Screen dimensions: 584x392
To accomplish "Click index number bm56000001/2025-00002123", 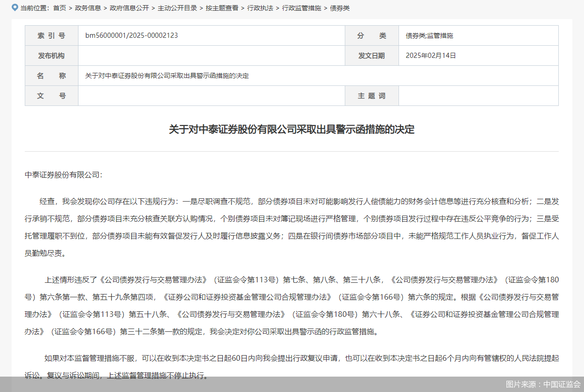I will pyautogui.click(x=131, y=35).
